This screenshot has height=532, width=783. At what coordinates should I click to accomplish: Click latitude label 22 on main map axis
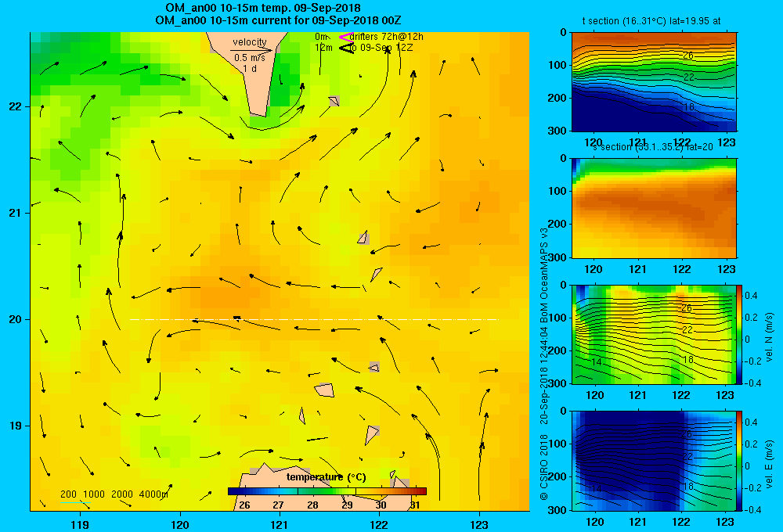[16, 106]
